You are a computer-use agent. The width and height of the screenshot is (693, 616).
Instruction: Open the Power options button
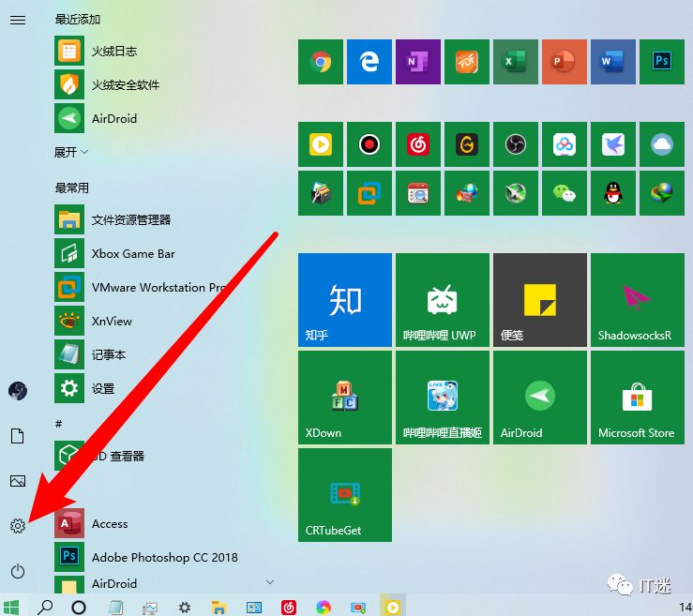[18, 571]
